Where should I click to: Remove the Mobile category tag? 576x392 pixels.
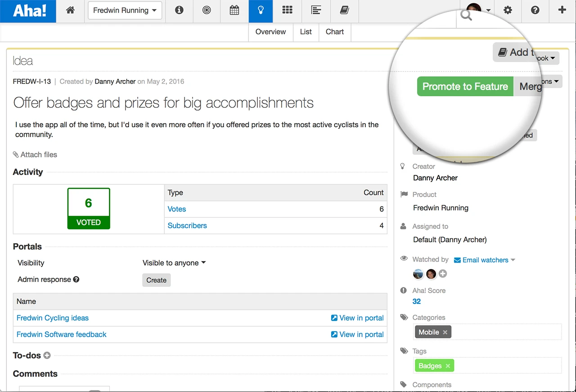[445, 332]
